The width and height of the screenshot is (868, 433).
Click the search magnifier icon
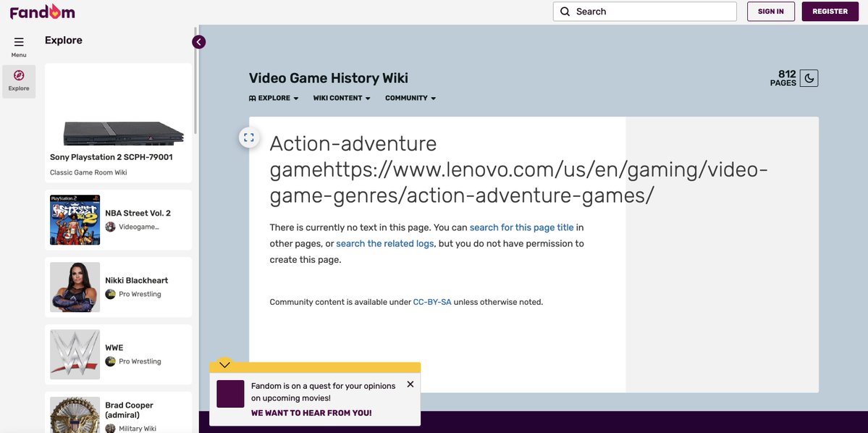click(x=565, y=12)
